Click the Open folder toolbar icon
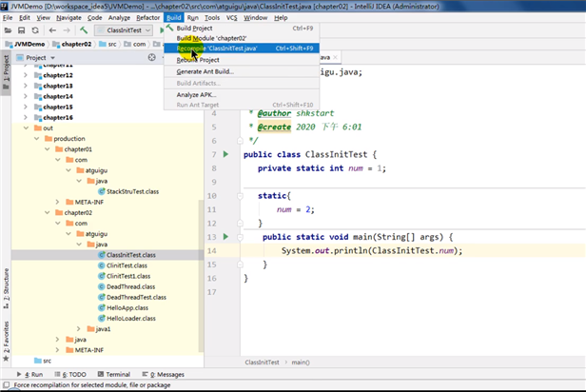Screen dimensions: 586x392 tap(8, 30)
